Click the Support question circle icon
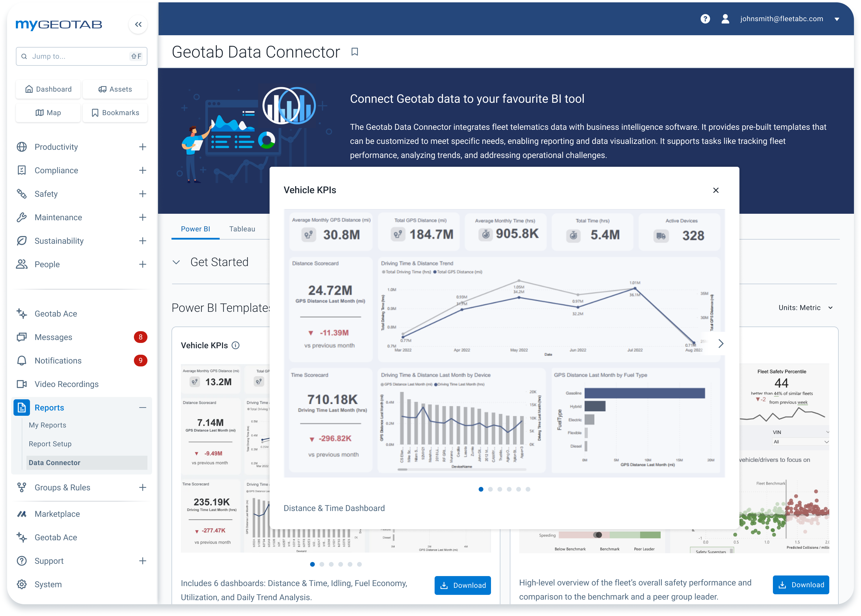This screenshot has height=616, width=861. tap(22, 561)
